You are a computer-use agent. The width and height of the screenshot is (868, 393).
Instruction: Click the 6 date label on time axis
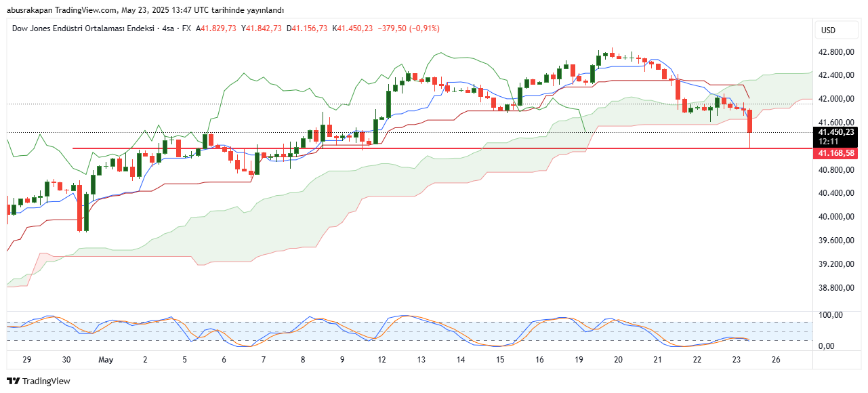224,360
